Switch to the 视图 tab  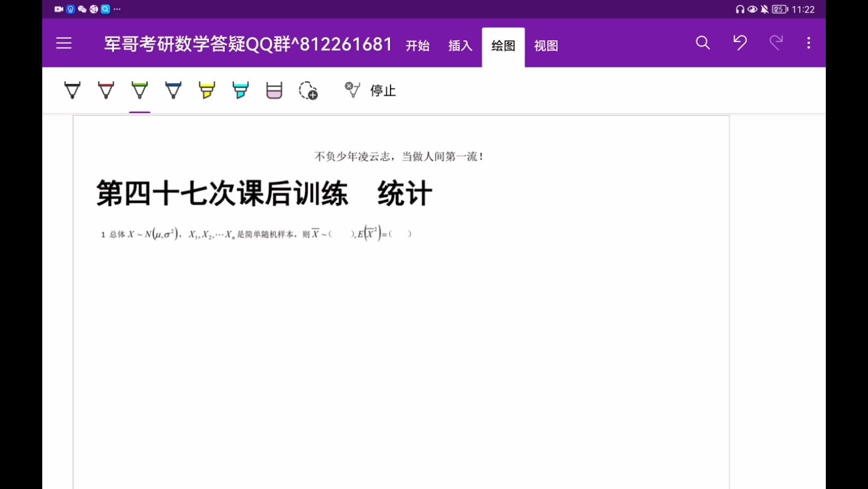pyautogui.click(x=546, y=46)
